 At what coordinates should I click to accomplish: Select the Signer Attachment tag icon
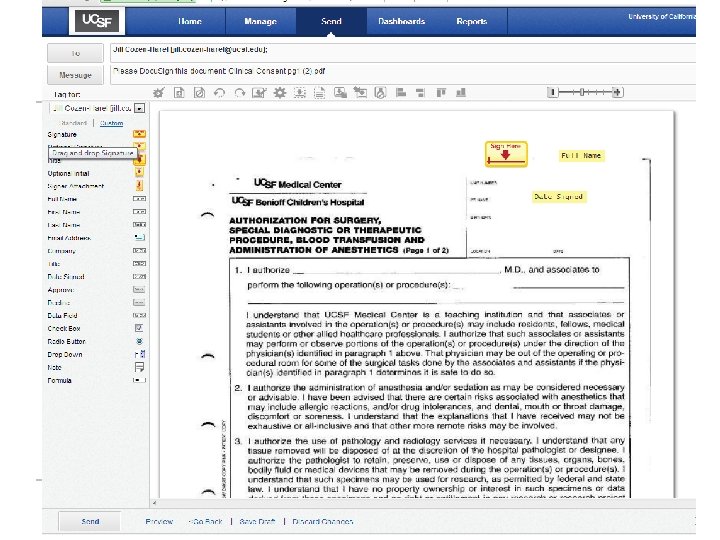[x=139, y=185]
